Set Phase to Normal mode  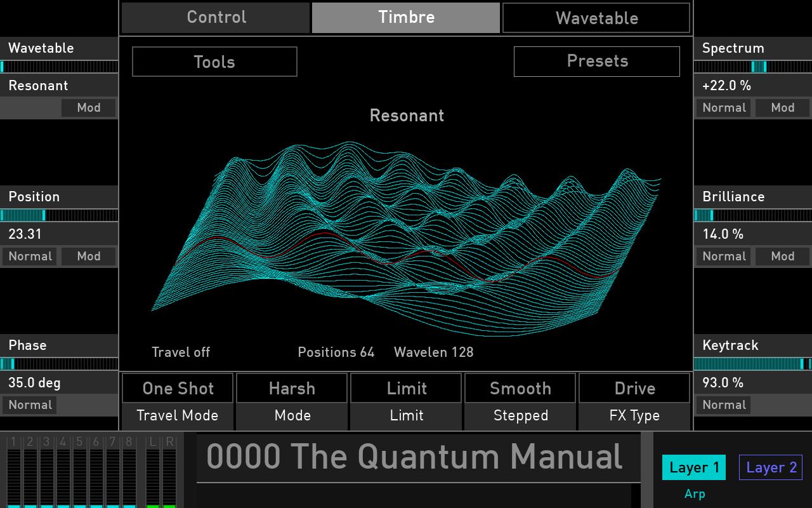pos(29,404)
